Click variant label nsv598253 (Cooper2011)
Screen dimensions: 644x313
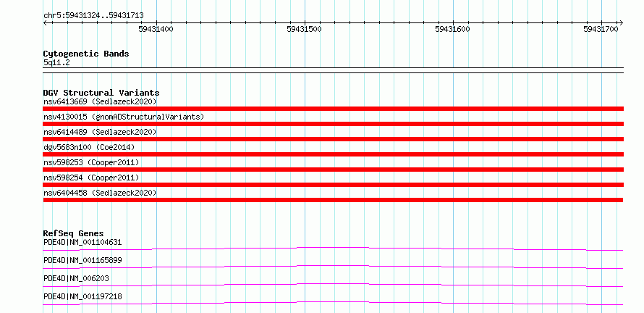click(91, 162)
